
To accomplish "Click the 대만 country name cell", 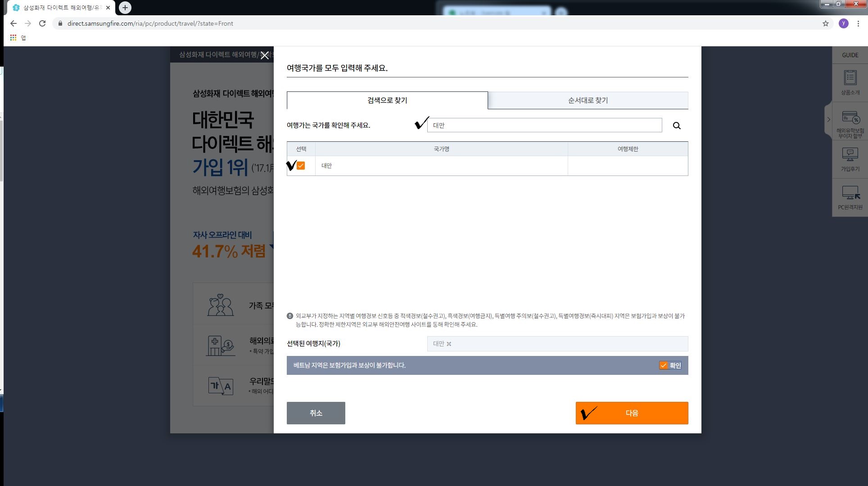I will 442,166.
